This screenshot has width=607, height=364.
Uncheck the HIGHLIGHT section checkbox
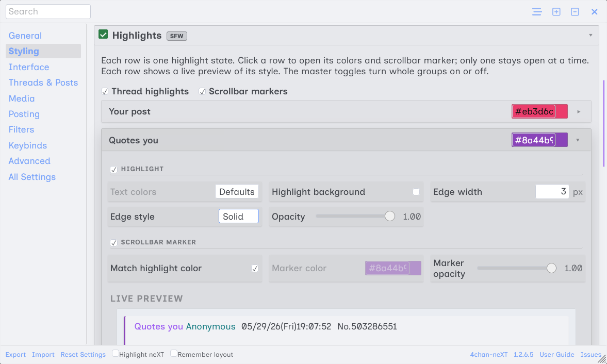[113, 170]
